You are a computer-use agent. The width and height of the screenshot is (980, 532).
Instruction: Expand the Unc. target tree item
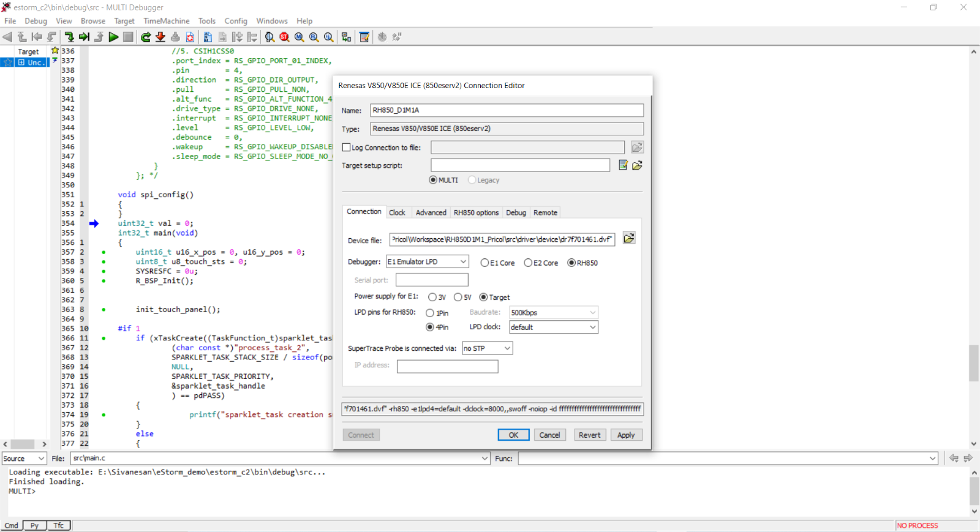click(21, 62)
